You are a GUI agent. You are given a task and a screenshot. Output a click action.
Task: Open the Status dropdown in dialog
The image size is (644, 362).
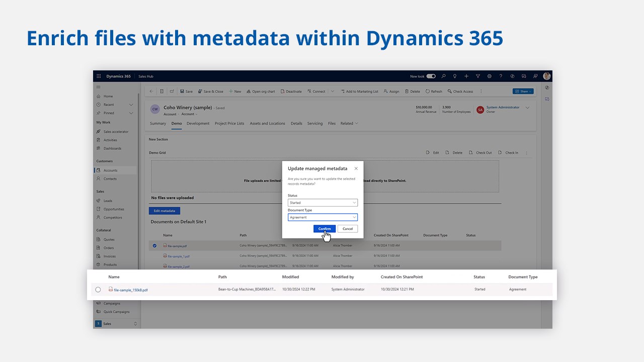(323, 203)
